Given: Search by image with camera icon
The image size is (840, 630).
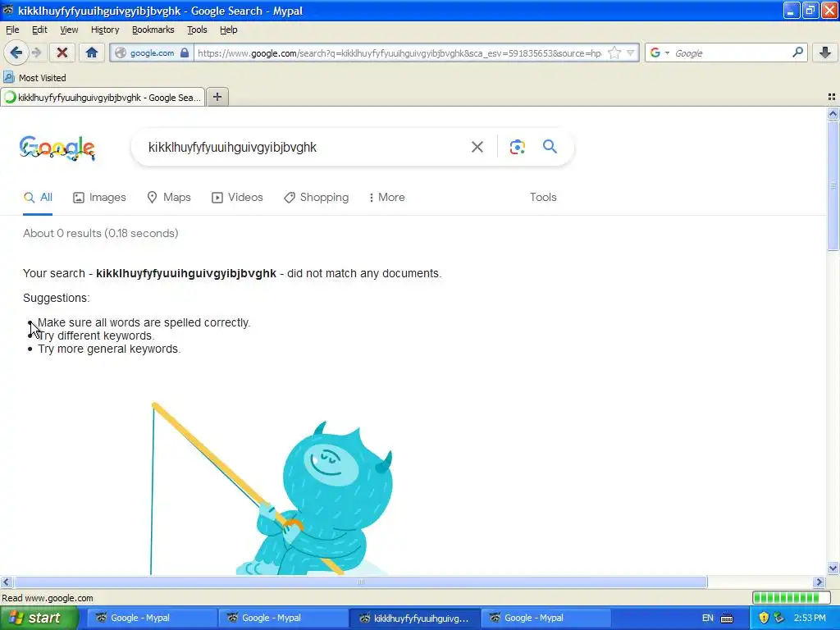Looking at the screenshot, I should [x=517, y=147].
